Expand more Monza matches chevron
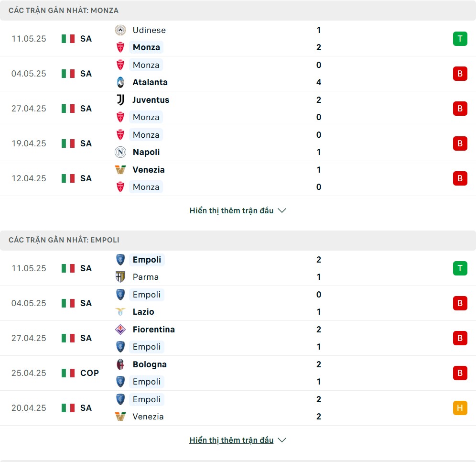The width and height of the screenshot is (476, 462). (x=282, y=210)
